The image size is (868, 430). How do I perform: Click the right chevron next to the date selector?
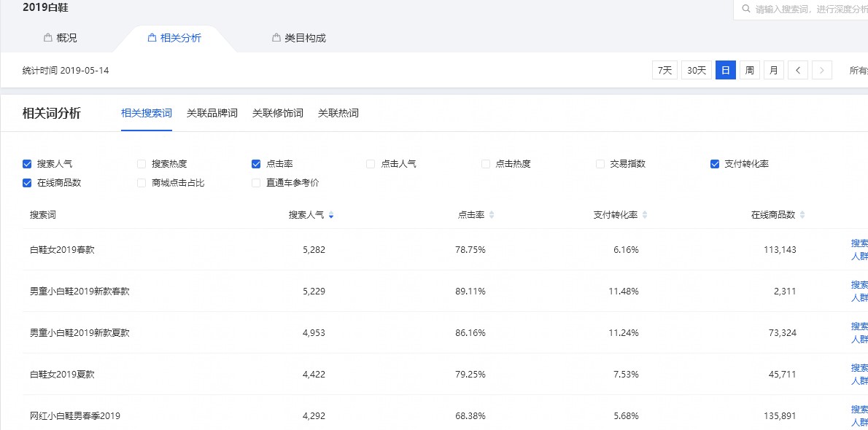click(x=821, y=69)
